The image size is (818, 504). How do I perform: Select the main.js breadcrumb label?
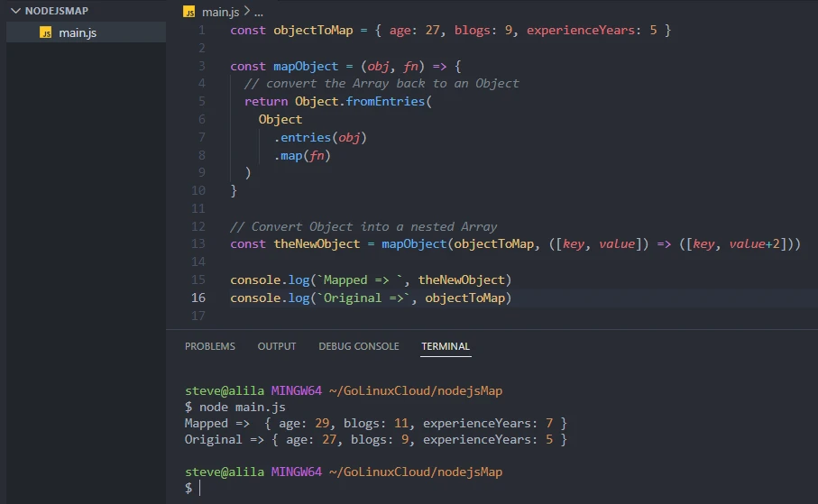[x=221, y=13]
